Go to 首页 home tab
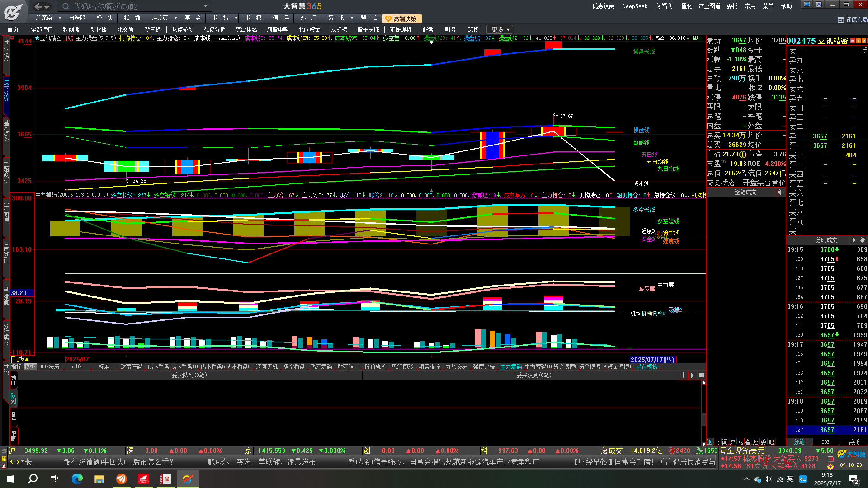Screen dimensions: 868x488 13,29
